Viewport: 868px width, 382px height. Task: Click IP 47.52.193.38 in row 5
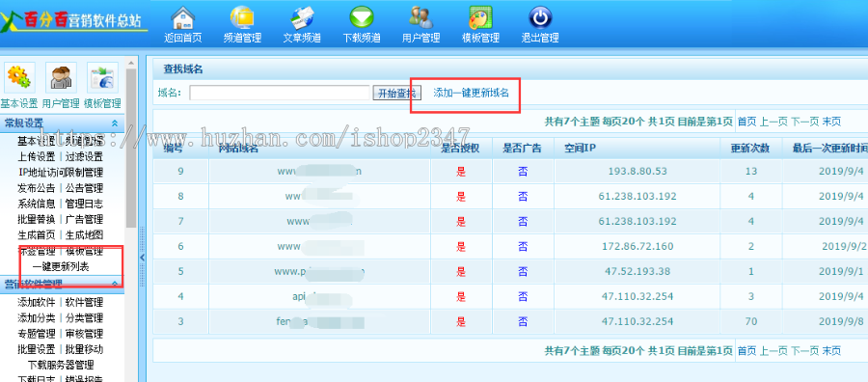pyautogui.click(x=637, y=271)
